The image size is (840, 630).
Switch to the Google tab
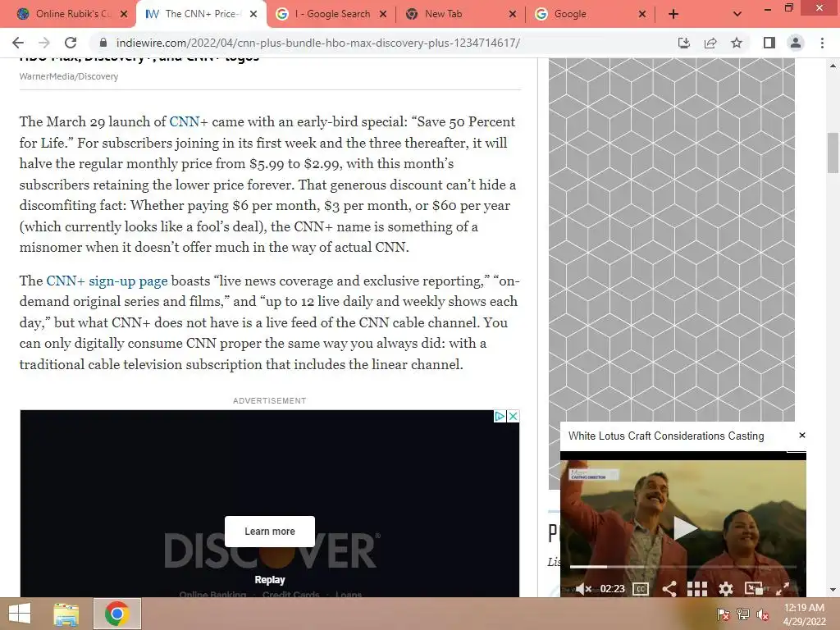tap(591, 14)
